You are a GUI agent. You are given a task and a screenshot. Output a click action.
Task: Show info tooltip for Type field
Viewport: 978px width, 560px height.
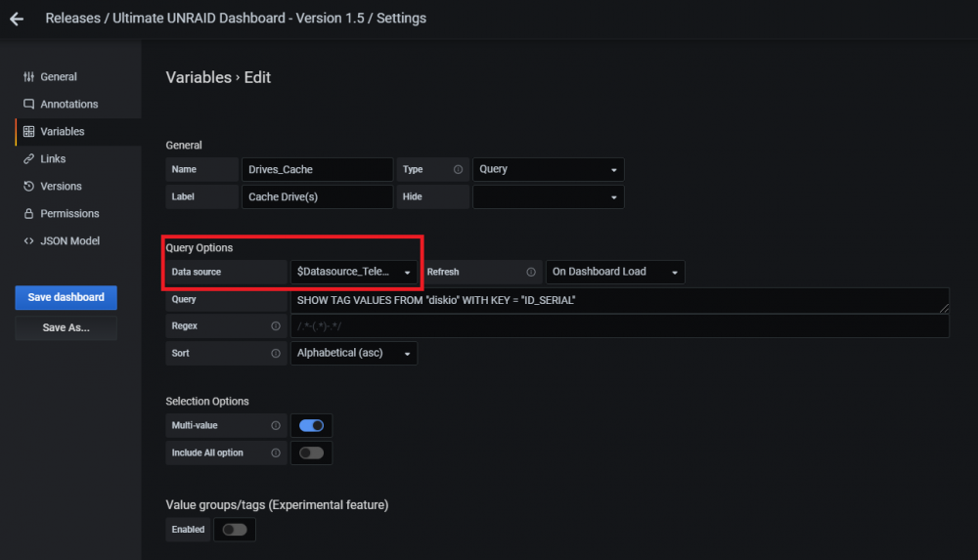click(458, 170)
